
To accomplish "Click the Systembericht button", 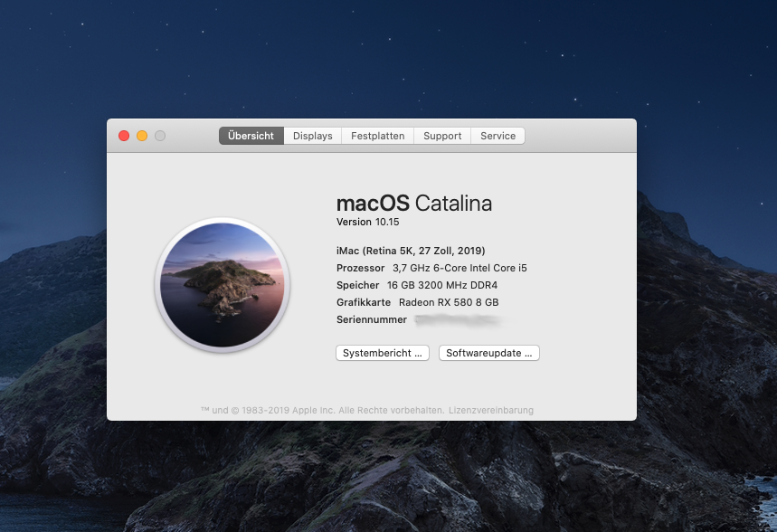I will (383, 353).
